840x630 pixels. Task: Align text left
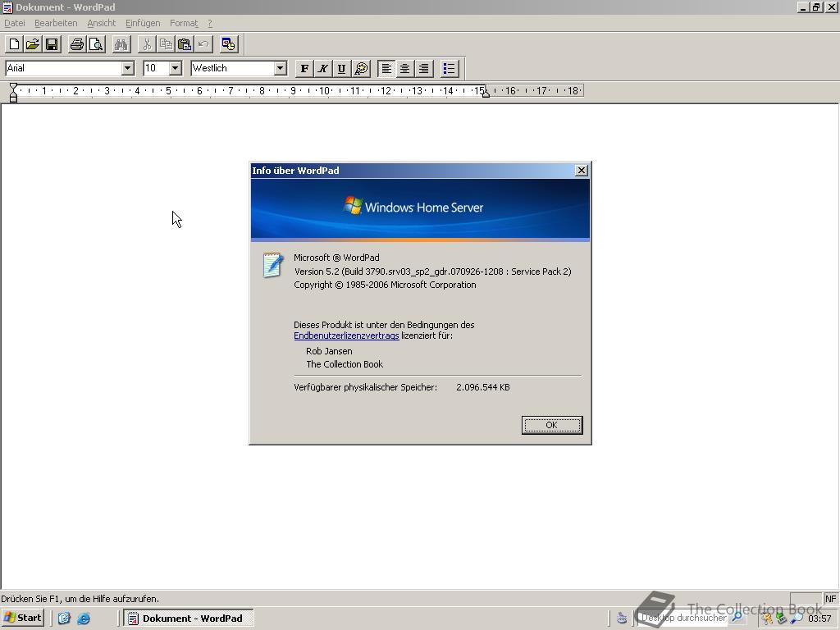(x=386, y=69)
